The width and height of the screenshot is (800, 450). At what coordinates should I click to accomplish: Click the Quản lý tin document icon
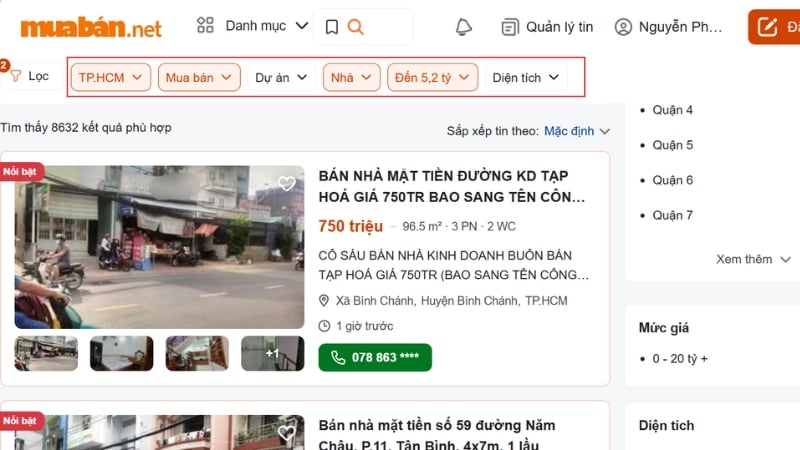(510, 27)
